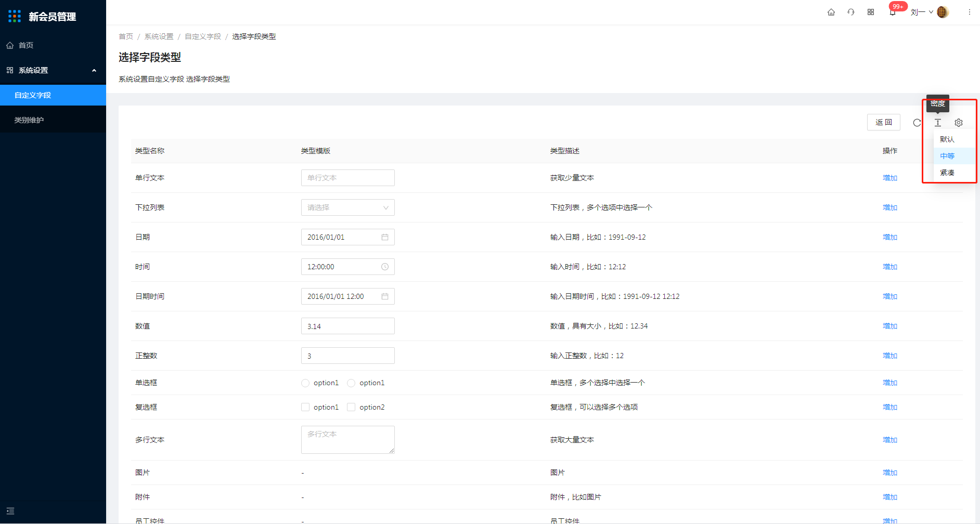This screenshot has height=524, width=980.
Task: Click the refresh table icon
Action: (x=917, y=123)
